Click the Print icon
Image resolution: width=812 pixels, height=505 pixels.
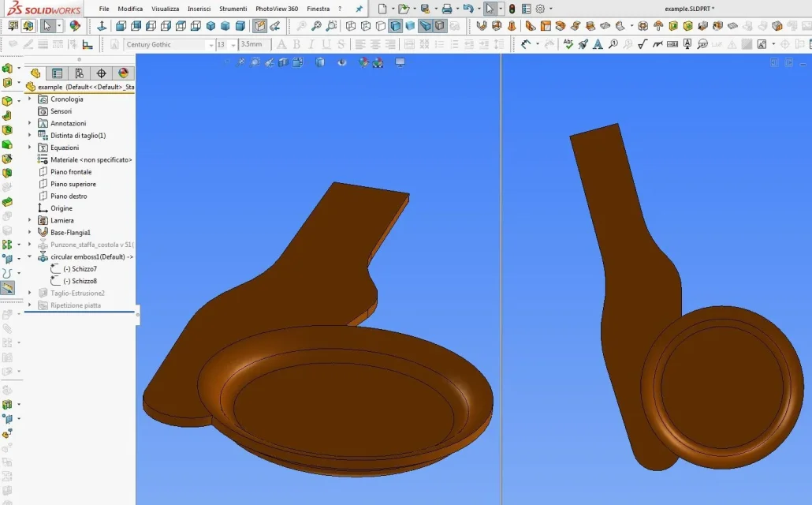447,9
